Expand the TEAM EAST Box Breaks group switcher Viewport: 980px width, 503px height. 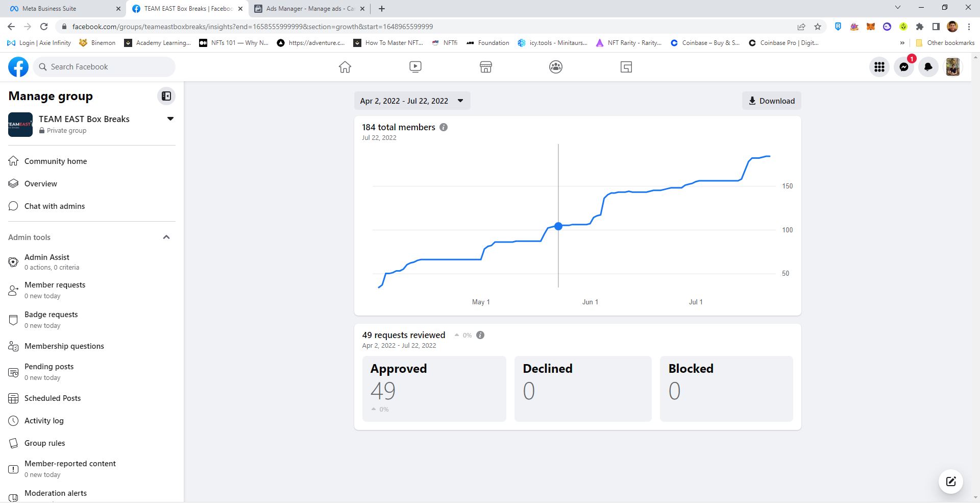point(170,119)
